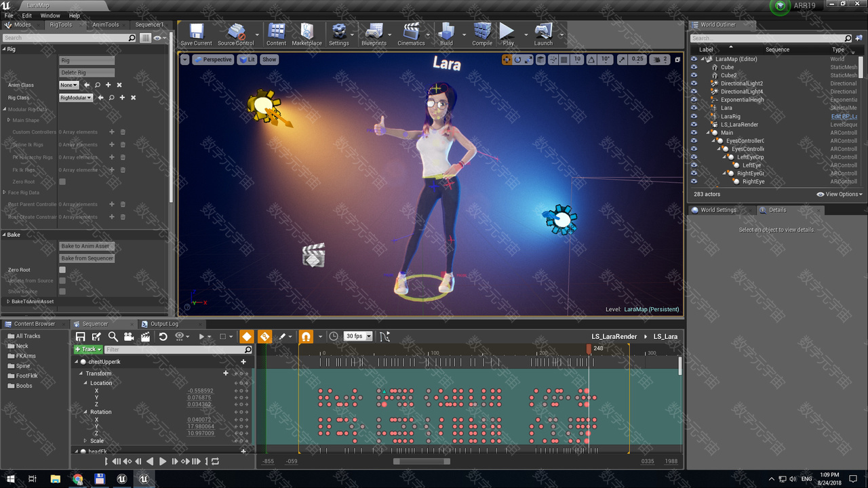Click the Perspective viewport button
Image resolution: width=868 pixels, height=488 pixels.
point(213,60)
